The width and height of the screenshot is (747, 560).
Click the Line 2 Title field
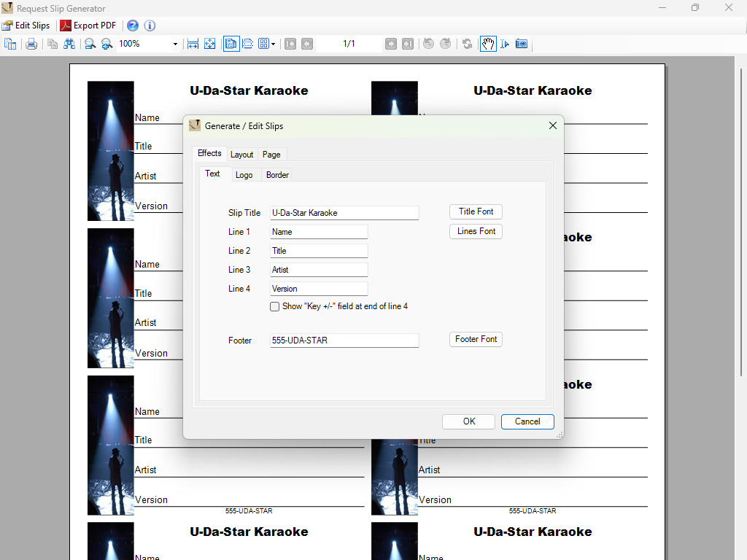(x=320, y=251)
